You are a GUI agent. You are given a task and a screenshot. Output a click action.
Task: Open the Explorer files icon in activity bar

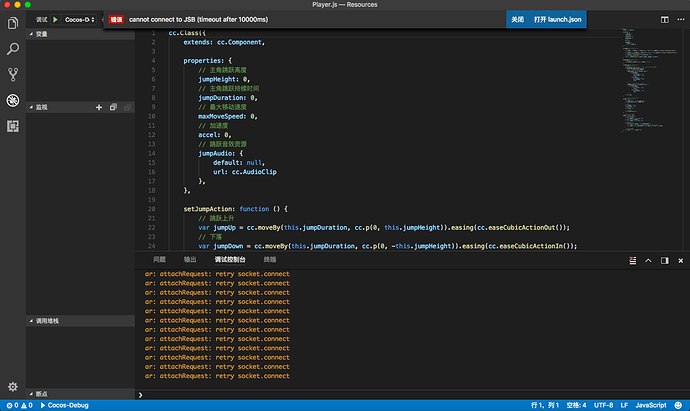pyautogui.click(x=13, y=22)
